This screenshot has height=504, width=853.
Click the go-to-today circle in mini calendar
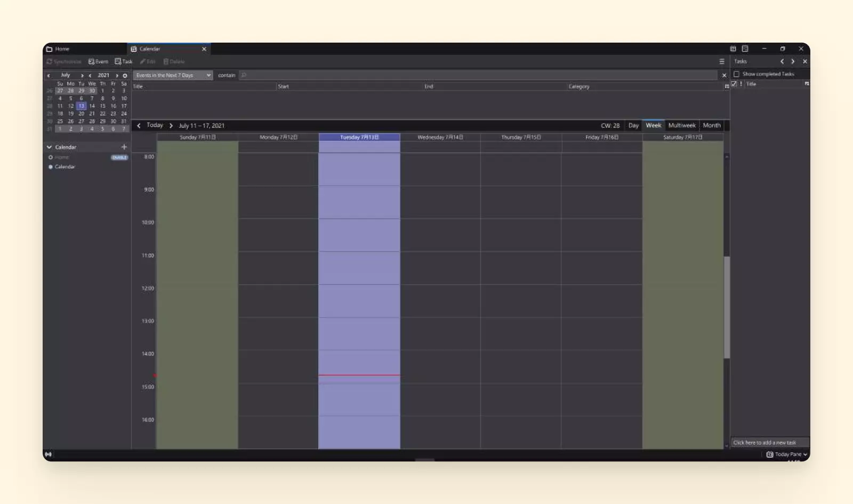pyautogui.click(x=125, y=76)
